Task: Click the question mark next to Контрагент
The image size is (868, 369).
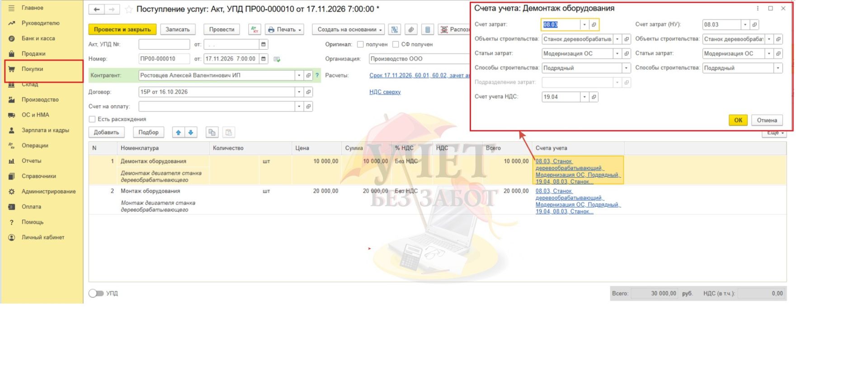Action: point(317,76)
